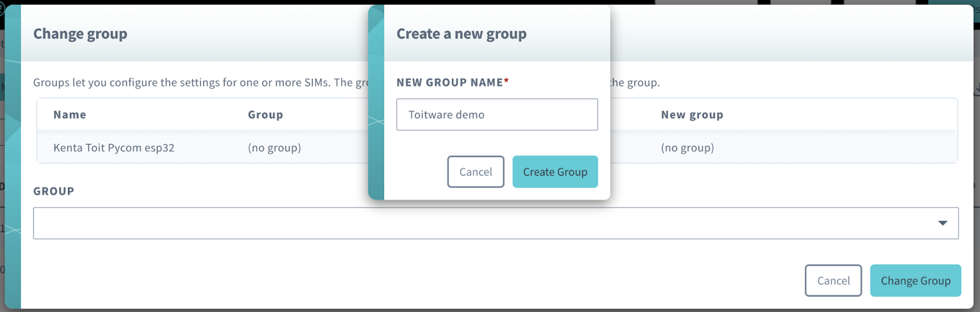The image size is (980, 312).
Task: Click the red required asterisk
Action: pyautogui.click(x=507, y=81)
